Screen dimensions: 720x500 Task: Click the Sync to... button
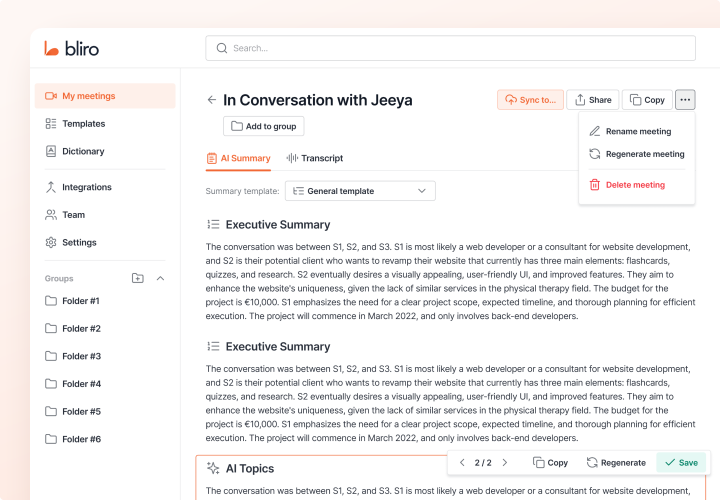coord(530,100)
